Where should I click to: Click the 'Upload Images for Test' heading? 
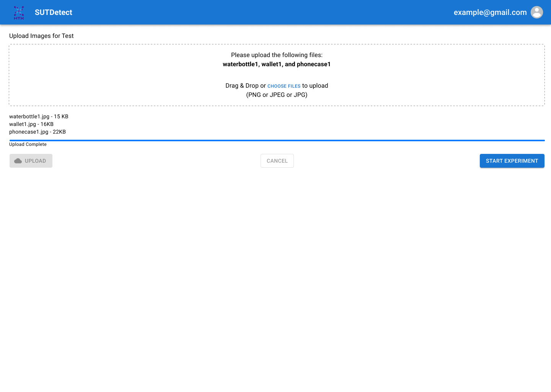[41, 36]
